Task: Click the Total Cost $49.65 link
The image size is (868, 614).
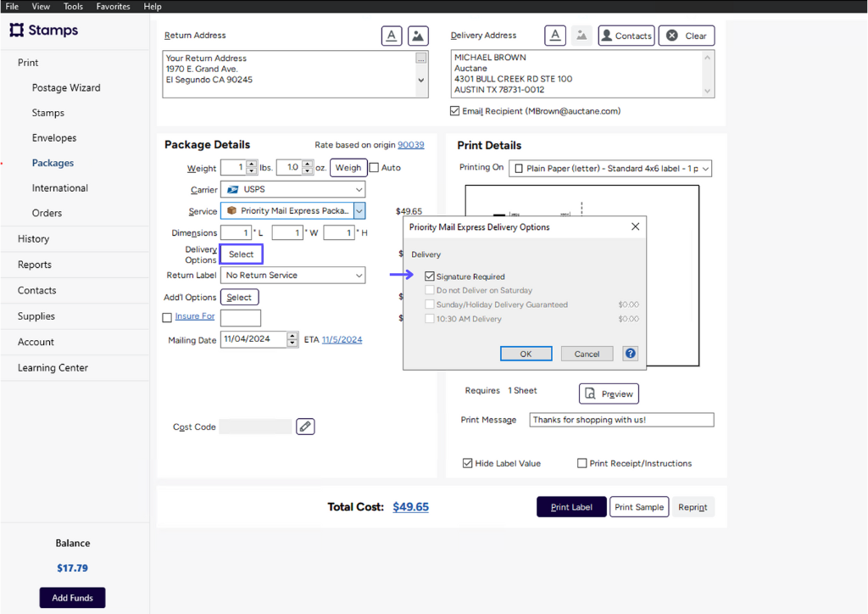Action: tap(411, 506)
